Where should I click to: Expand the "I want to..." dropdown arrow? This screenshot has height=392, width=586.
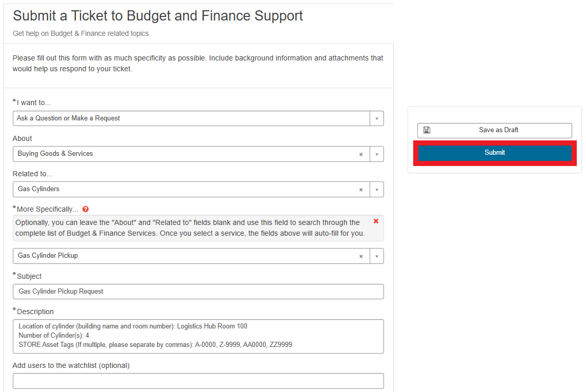pos(376,118)
